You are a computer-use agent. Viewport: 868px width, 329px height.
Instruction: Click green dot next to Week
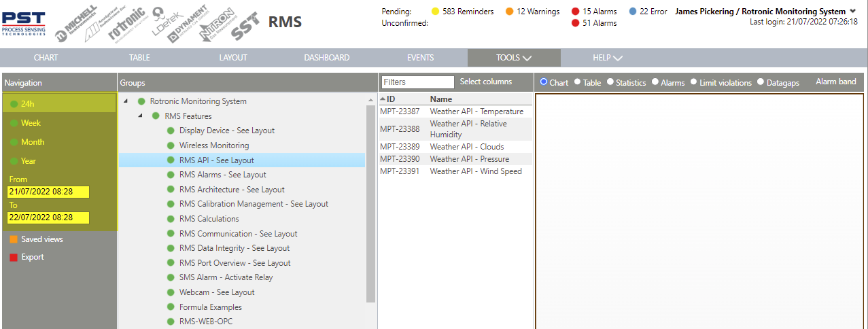pos(14,123)
